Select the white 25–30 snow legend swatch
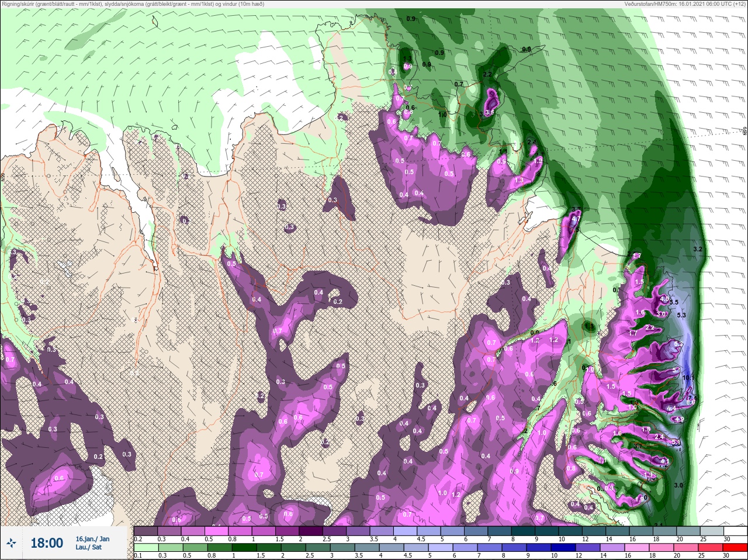The image size is (748, 560). click(x=735, y=531)
